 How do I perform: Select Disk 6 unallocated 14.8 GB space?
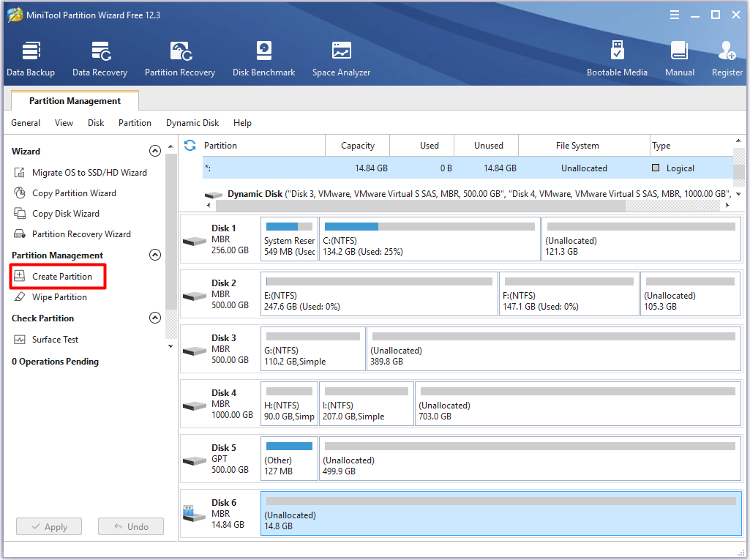point(501,514)
